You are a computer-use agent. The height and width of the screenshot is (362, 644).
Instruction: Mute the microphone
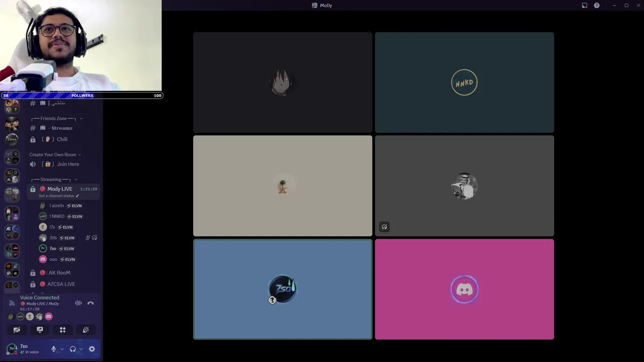coord(53,349)
